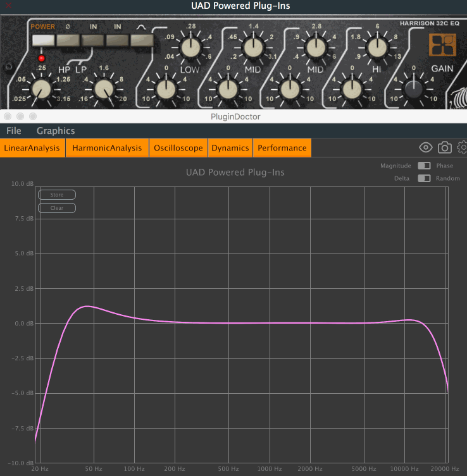Click the HI band frequency knob
467x476 pixels.
pyautogui.click(x=377, y=47)
